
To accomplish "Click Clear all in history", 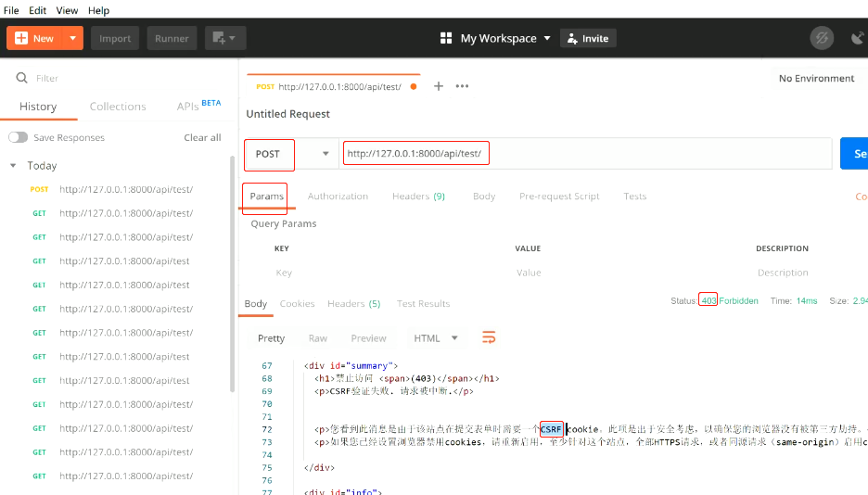I will click(x=202, y=137).
